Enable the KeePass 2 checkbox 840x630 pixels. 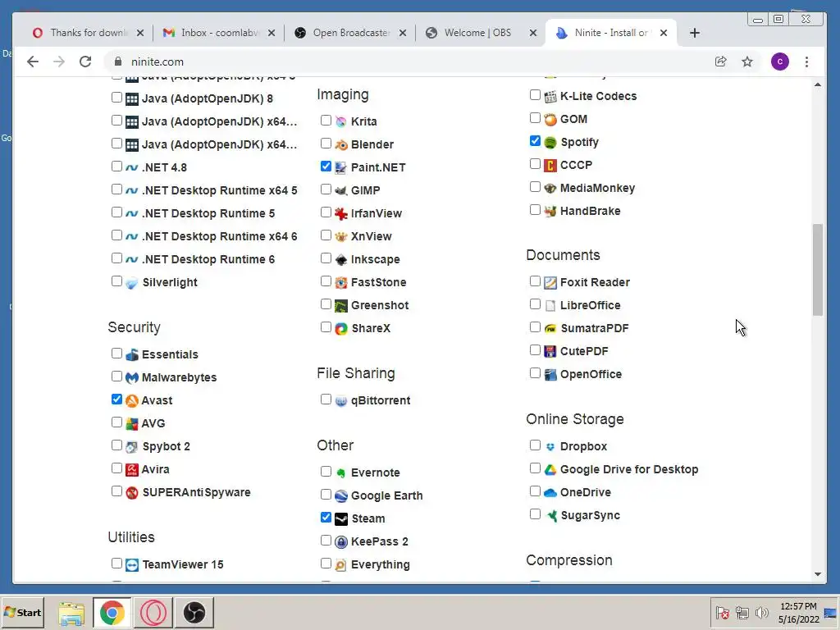(x=326, y=541)
